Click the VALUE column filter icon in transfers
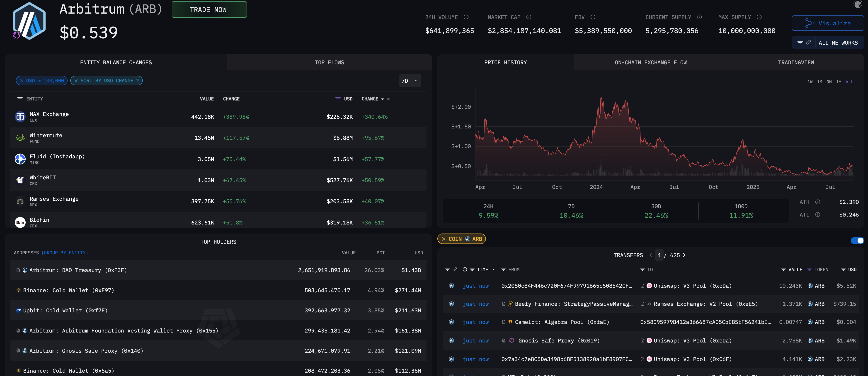 pos(783,270)
